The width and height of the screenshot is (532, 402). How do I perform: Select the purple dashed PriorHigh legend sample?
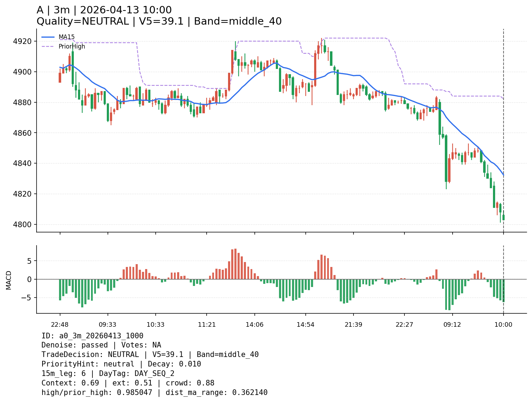click(x=48, y=46)
